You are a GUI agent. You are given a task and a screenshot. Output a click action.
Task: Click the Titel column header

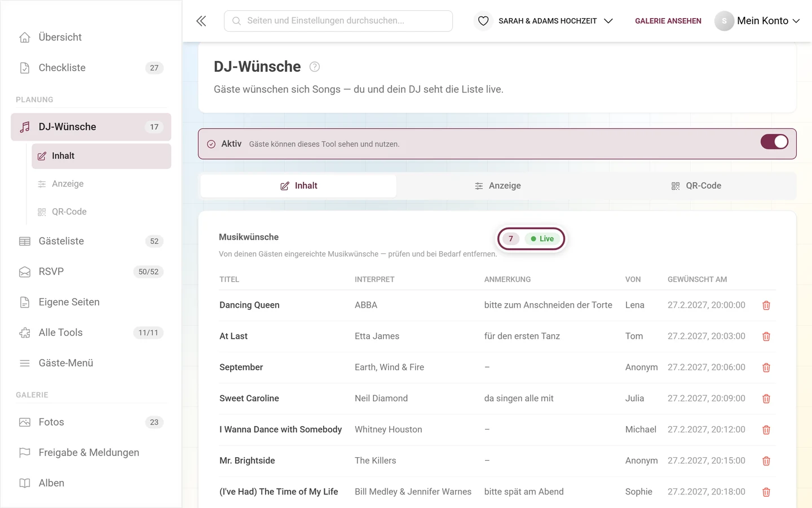click(230, 279)
